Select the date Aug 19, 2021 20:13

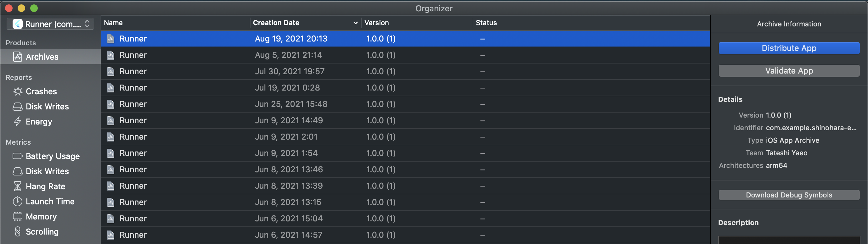tap(291, 39)
